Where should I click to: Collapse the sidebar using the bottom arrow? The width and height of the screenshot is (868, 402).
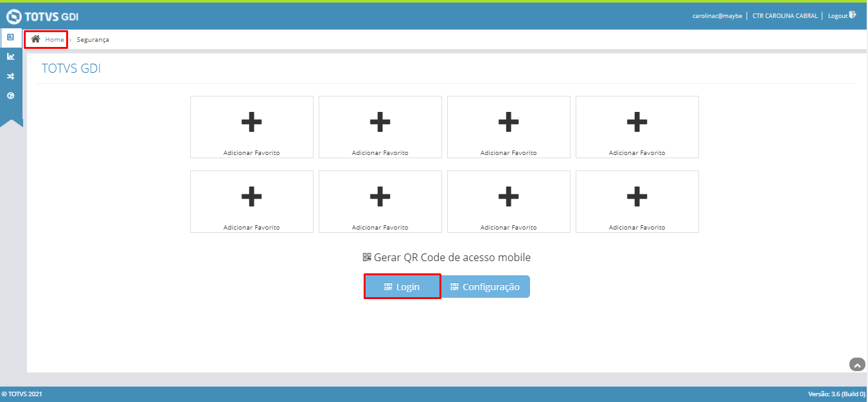click(12, 123)
